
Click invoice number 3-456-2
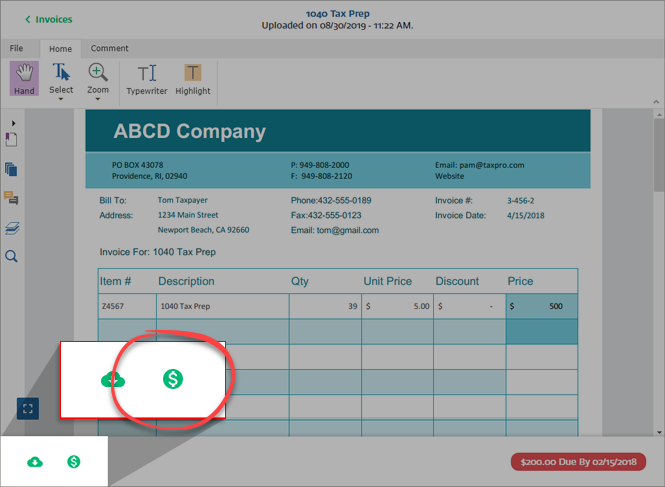[x=521, y=201]
